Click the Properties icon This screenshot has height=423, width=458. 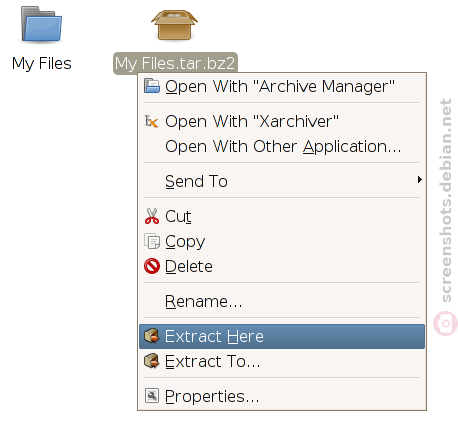click(x=152, y=396)
